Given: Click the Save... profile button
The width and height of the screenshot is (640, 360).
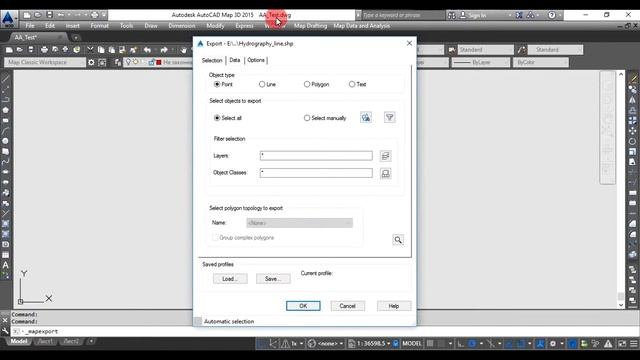Looking at the screenshot, I should (273, 279).
